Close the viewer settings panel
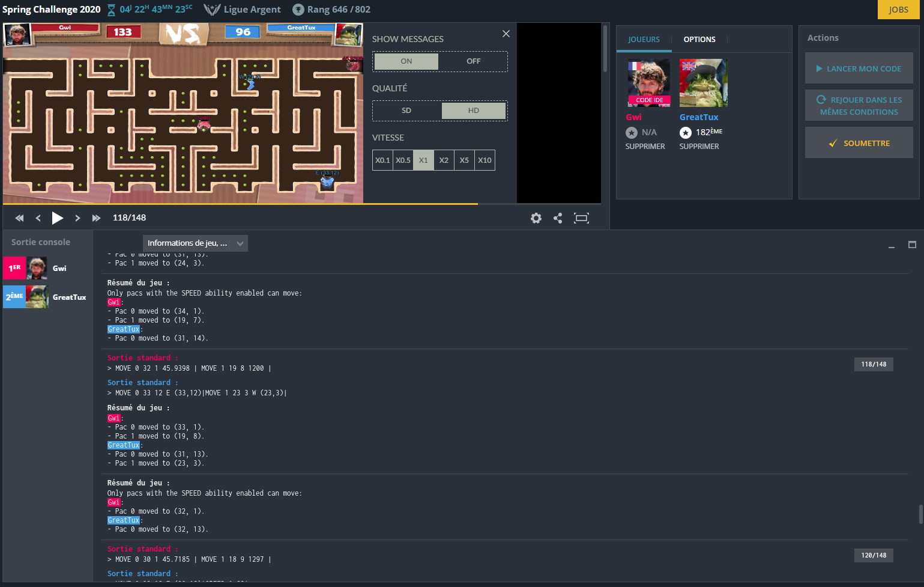Viewport: 924px width, 587px height. click(x=506, y=34)
